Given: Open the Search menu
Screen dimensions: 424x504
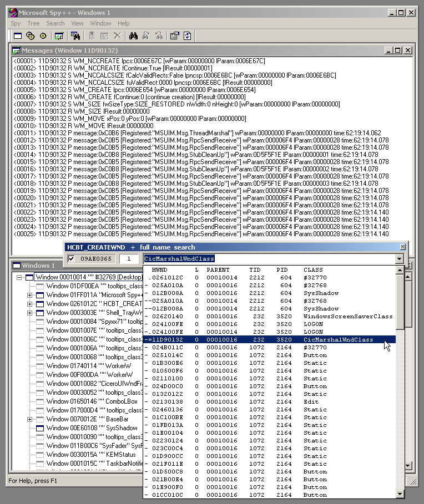Looking at the screenshot, I should [x=55, y=23].
